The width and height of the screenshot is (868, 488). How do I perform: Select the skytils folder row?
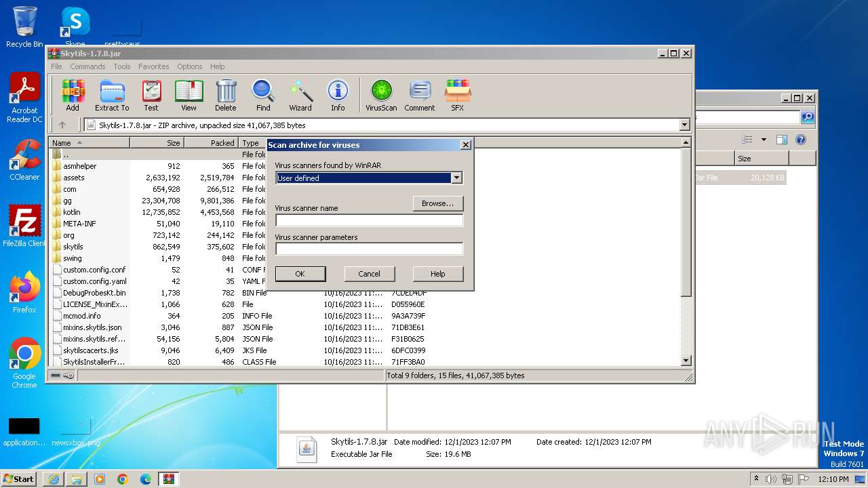[73, 247]
